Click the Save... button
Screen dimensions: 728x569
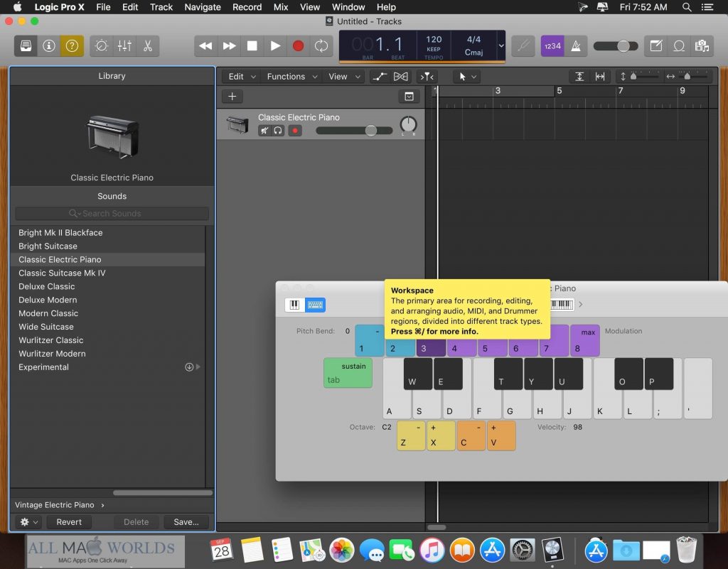[x=186, y=522]
